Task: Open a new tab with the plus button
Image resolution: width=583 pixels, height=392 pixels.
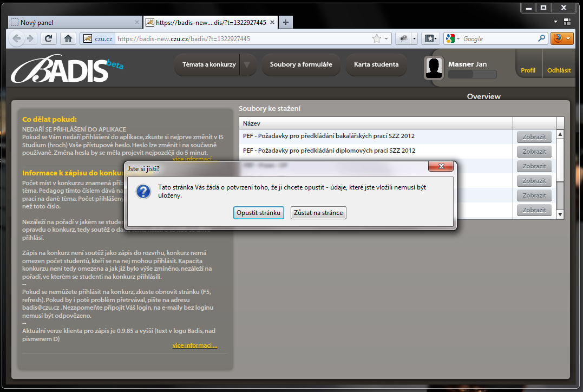Action: click(x=286, y=22)
